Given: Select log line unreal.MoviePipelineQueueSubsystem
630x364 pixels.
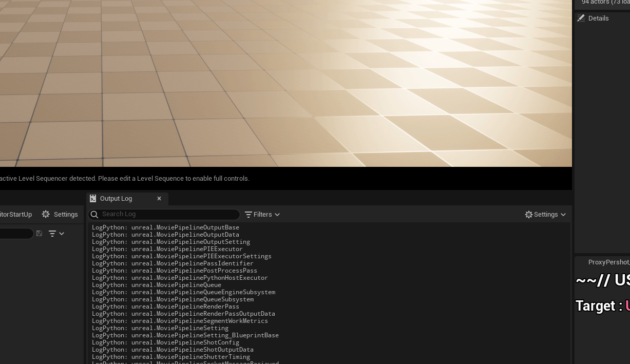Looking at the screenshot, I should click(173, 299).
